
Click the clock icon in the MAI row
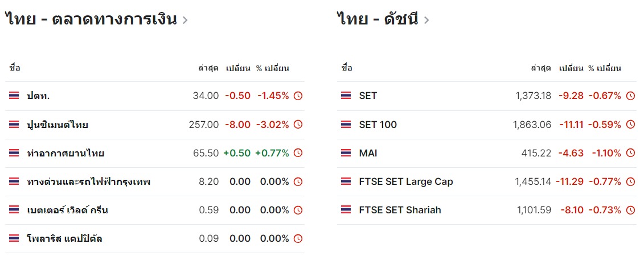coord(630,153)
